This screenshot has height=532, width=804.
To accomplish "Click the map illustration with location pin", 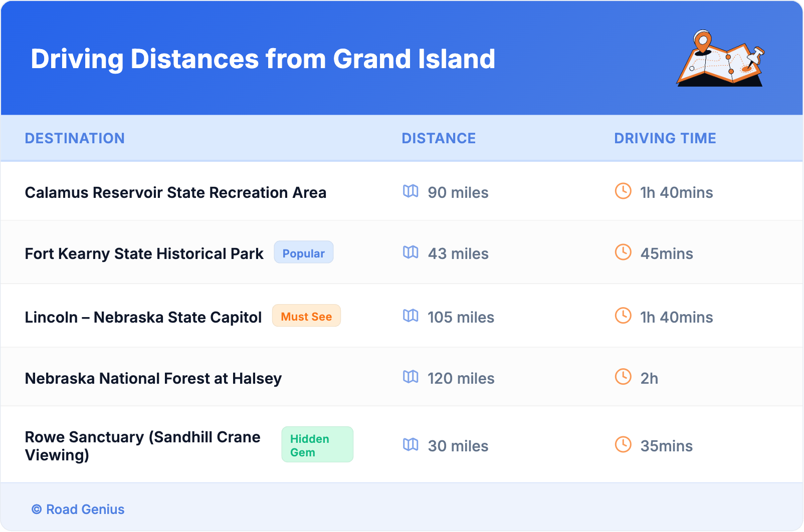I will (720, 59).
